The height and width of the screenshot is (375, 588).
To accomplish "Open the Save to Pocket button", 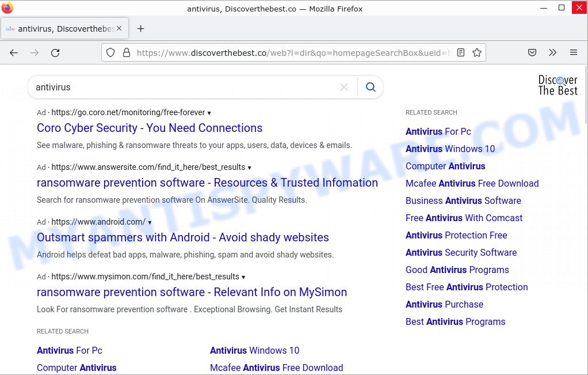I will pos(532,52).
